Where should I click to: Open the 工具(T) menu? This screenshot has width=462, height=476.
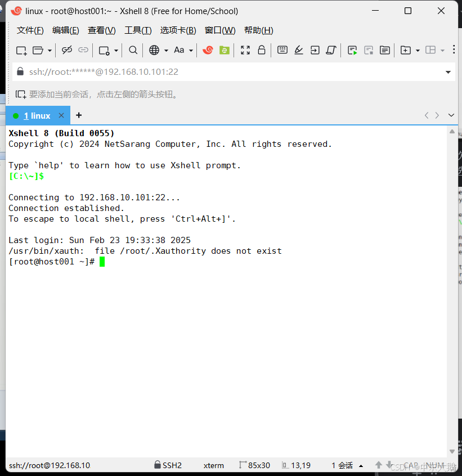(138, 30)
